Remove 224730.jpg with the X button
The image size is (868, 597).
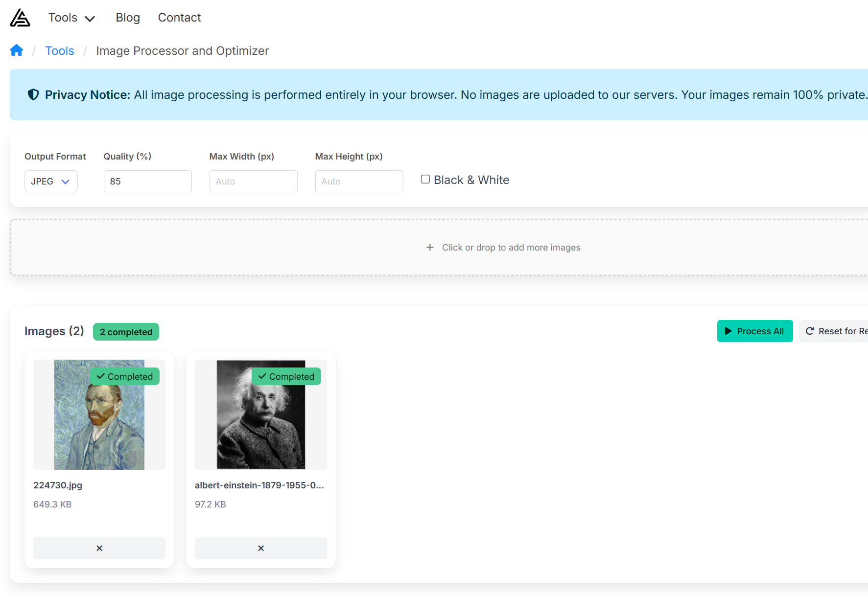(99, 548)
